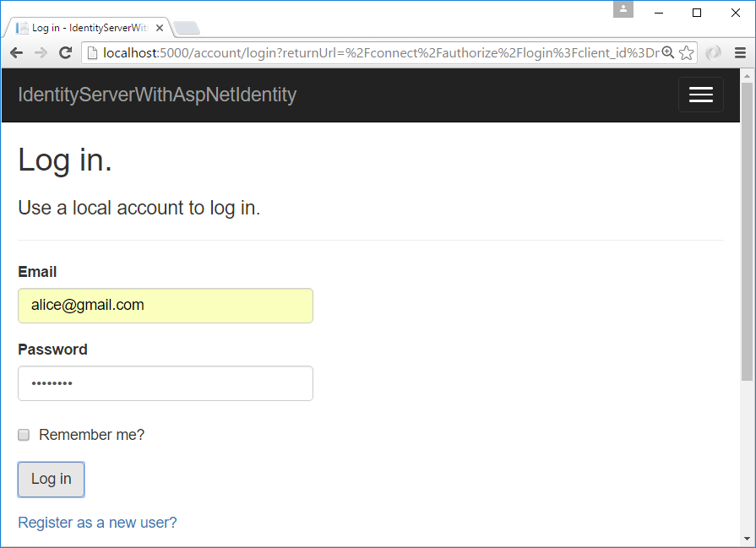Focus the Password input field

(166, 383)
